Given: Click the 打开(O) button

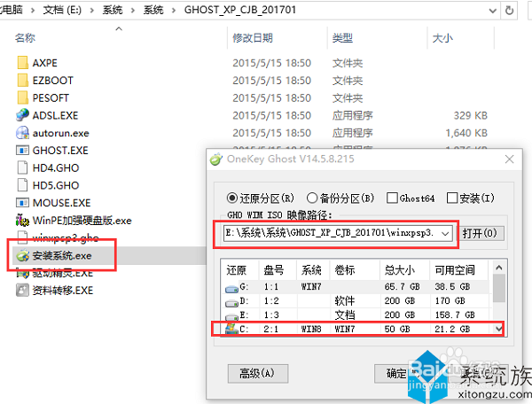Looking at the screenshot, I should (480, 233).
